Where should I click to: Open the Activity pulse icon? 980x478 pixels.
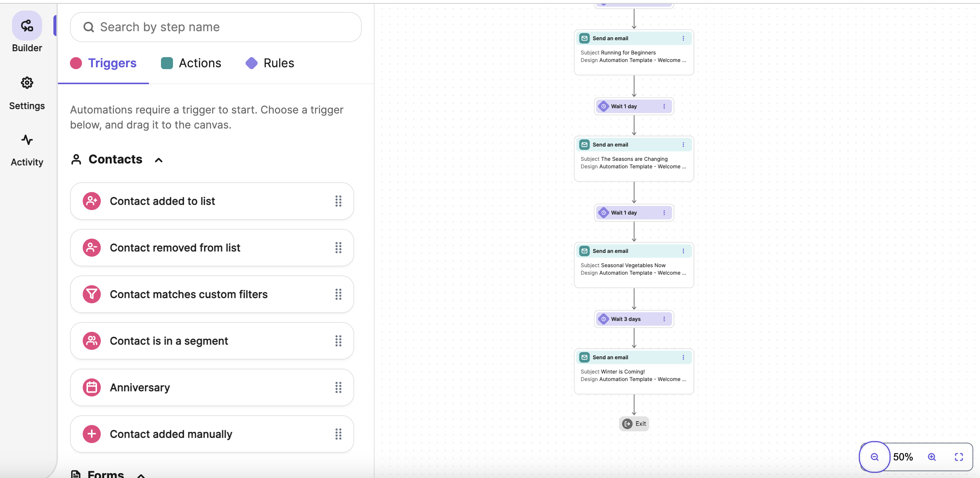pyautogui.click(x=27, y=140)
